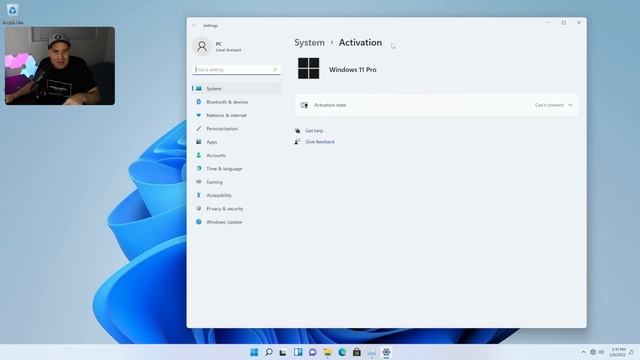Open the Give feedback link
Viewport: 640px width, 360px height.
pyautogui.click(x=320, y=142)
